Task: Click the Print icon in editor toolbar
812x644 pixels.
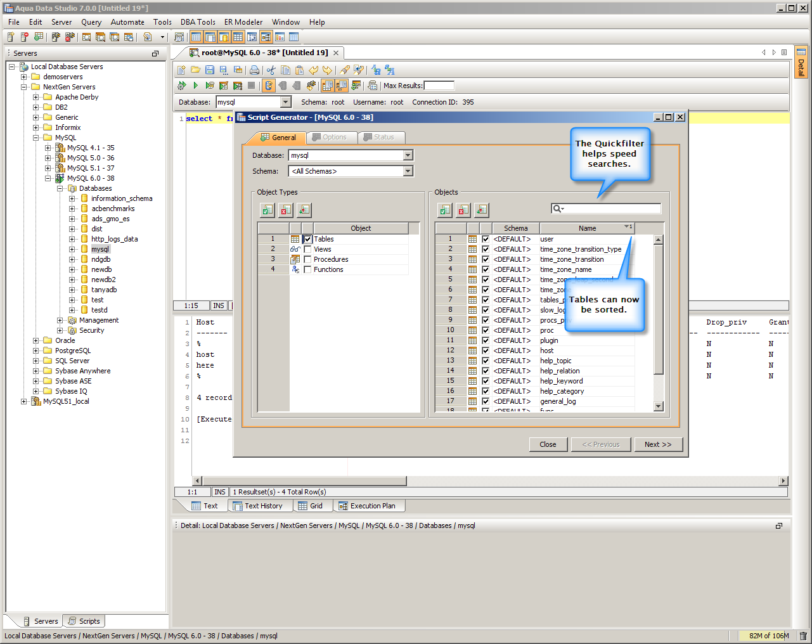Action: [x=254, y=70]
